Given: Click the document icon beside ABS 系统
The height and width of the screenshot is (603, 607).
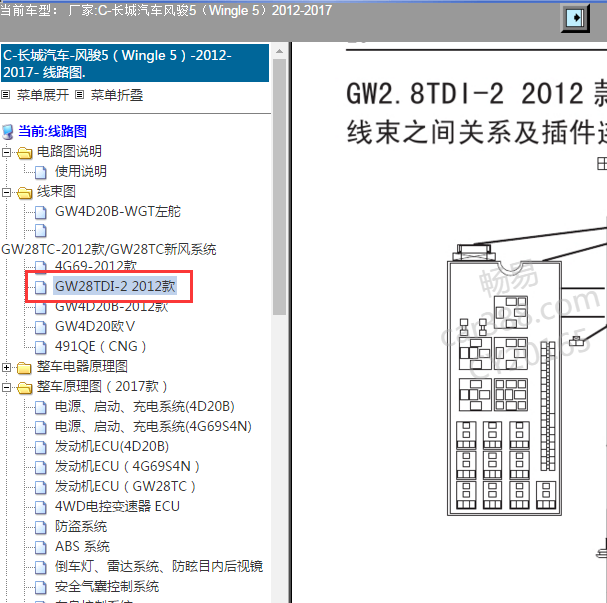Looking at the screenshot, I should click(x=41, y=547).
